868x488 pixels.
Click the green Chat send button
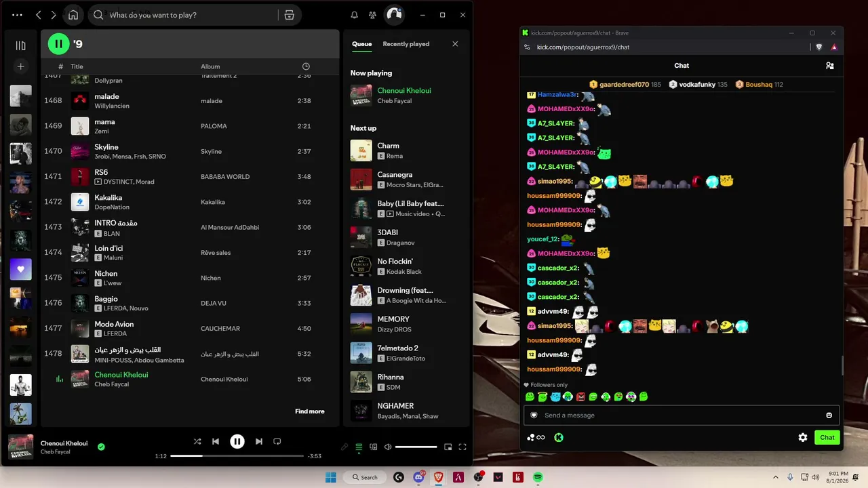click(x=827, y=438)
